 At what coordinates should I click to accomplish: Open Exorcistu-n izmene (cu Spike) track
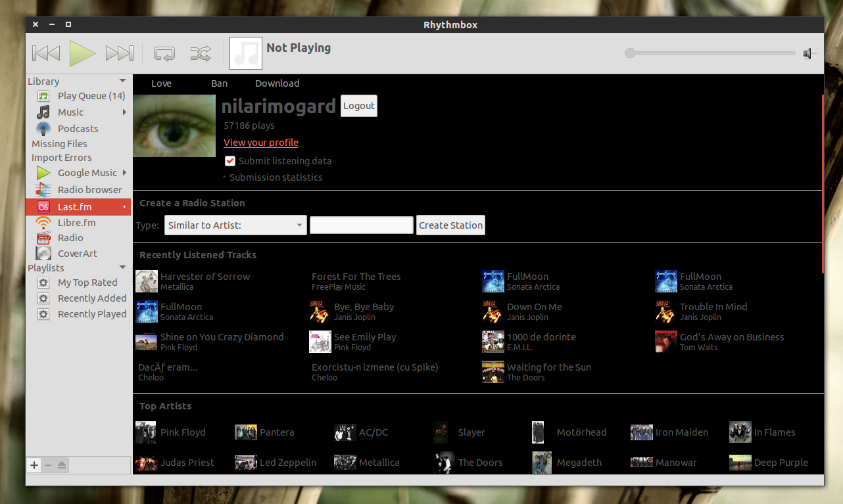pos(375,367)
